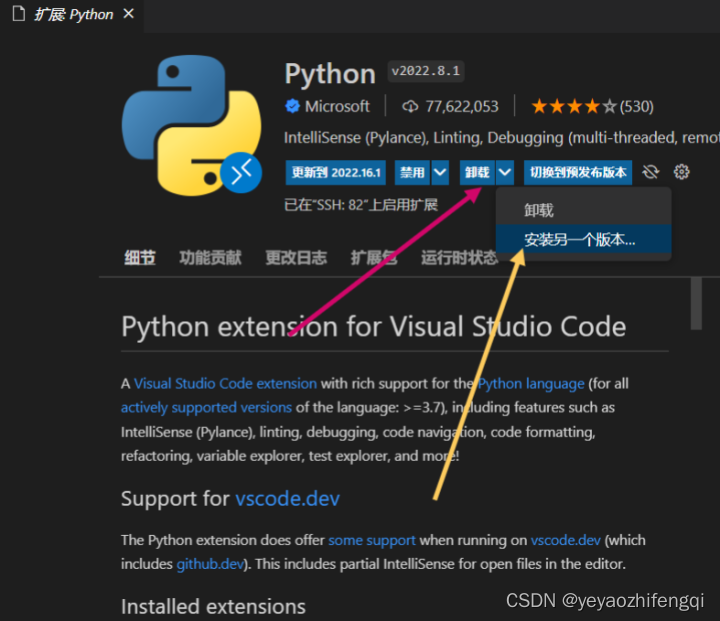
Task: Open the actively supported versions link
Action: (206, 407)
